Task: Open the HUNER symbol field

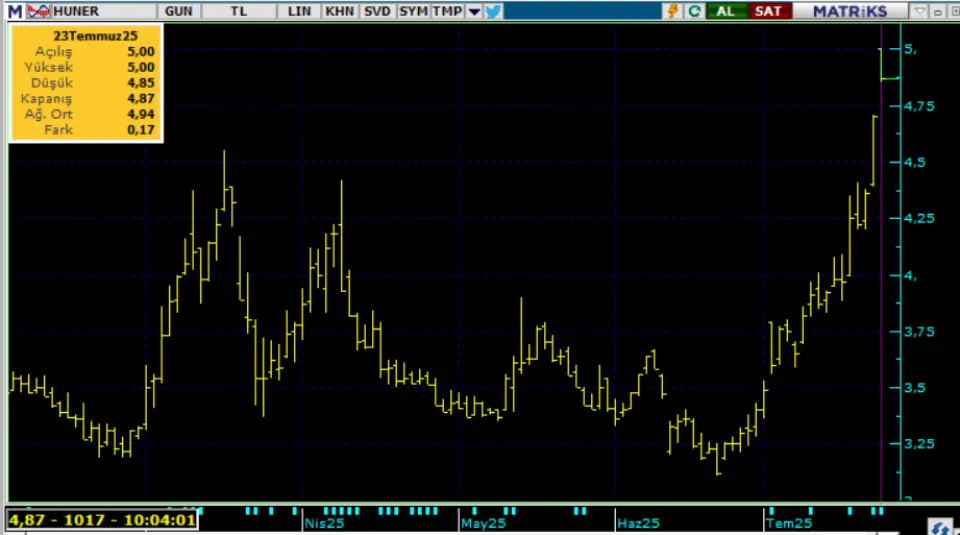Action: point(103,11)
